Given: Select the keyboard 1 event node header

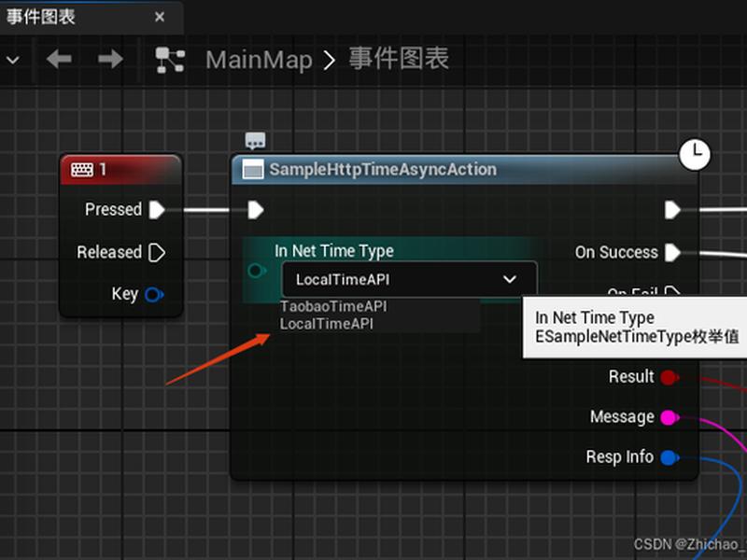Looking at the screenshot, I should 120,170.
